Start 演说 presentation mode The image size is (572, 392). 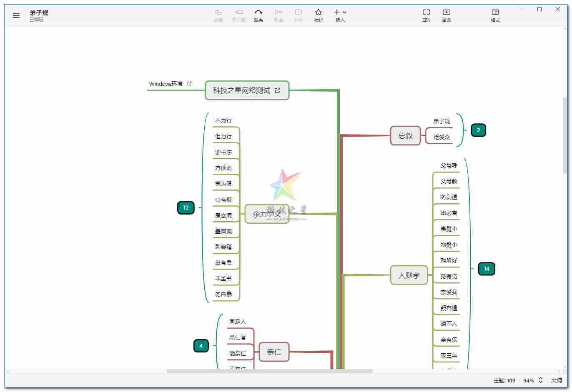click(446, 15)
